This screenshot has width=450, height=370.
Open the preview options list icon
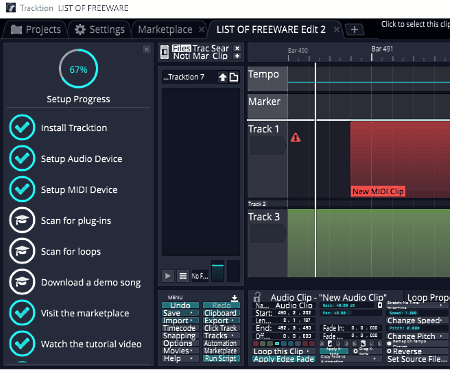[x=183, y=276]
